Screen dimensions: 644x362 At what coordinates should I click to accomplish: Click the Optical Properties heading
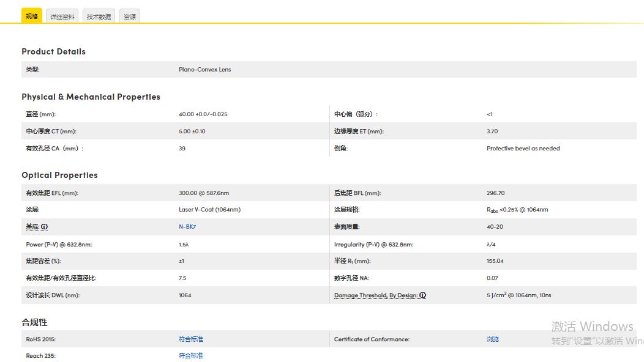(x=59, y=175)
